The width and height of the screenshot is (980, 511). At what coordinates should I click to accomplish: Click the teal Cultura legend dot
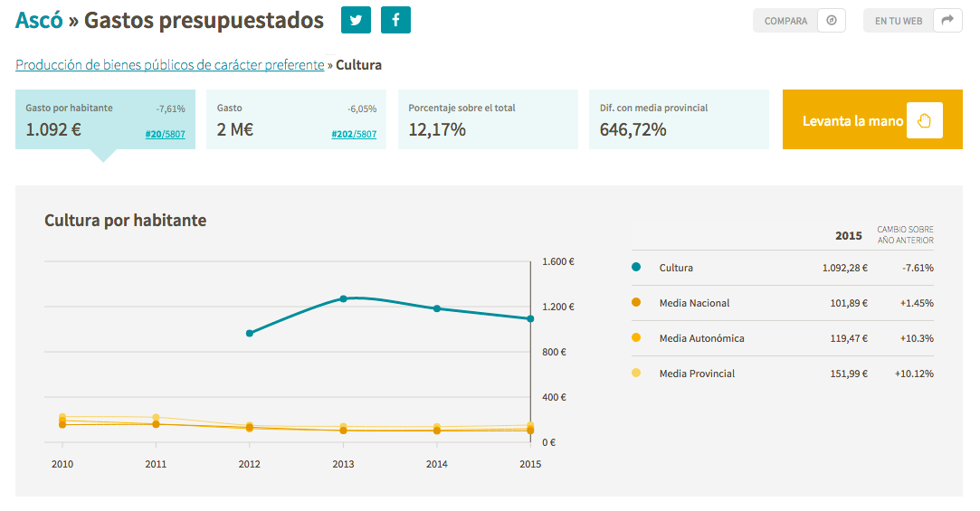click(x=636, y=267)
